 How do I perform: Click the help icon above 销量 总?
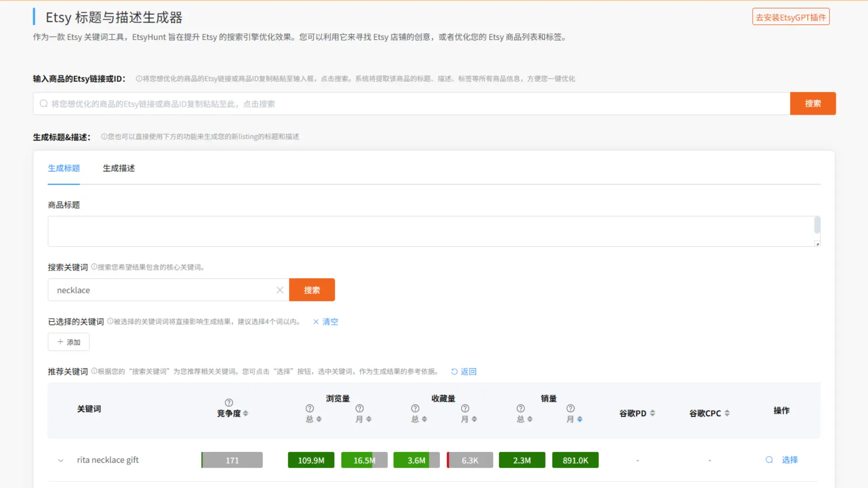click(521, 408)
